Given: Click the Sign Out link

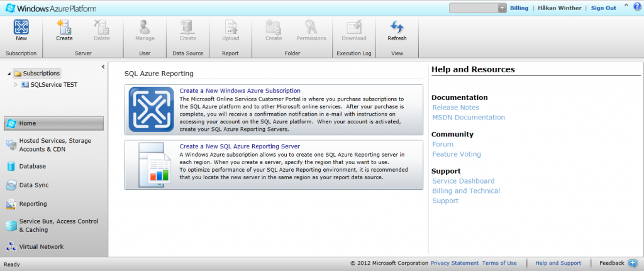Looking at the screenshot, I should point(603,8).
